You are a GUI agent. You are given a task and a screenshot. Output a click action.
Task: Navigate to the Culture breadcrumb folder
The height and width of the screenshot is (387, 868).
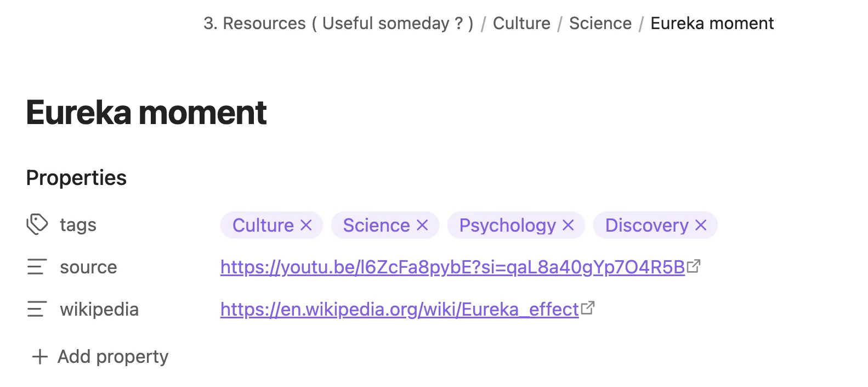pyautogui.click(x=521, y=23)
